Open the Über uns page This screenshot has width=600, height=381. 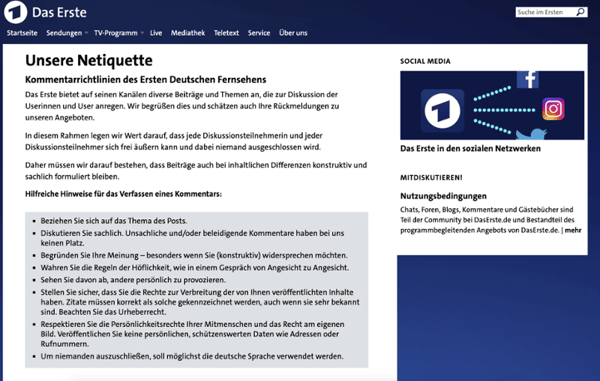pyautogui.click(x=293, y=33)
